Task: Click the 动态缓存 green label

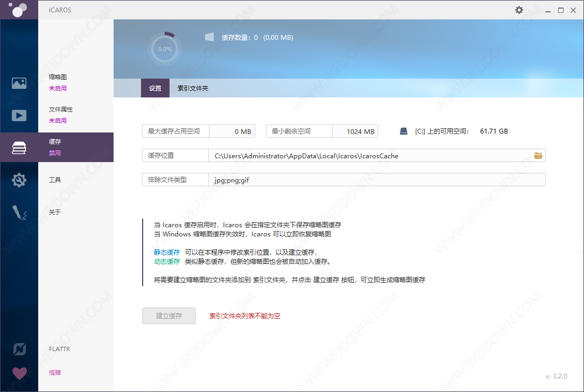Action: pyautogui.click(x=167, y=262)
